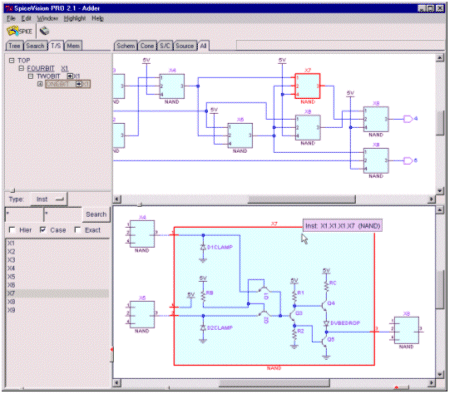Image resolution: width=450 pixels, height=394 pixels.
Task: Open the Type Inst dropdown
Action: (x=49, y=199)
